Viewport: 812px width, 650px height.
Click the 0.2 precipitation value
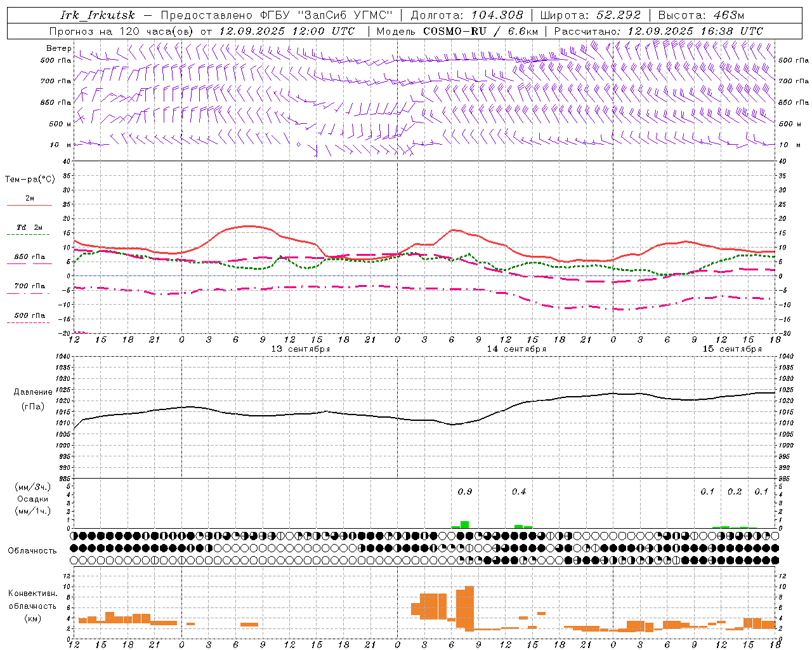click(735, 492)
